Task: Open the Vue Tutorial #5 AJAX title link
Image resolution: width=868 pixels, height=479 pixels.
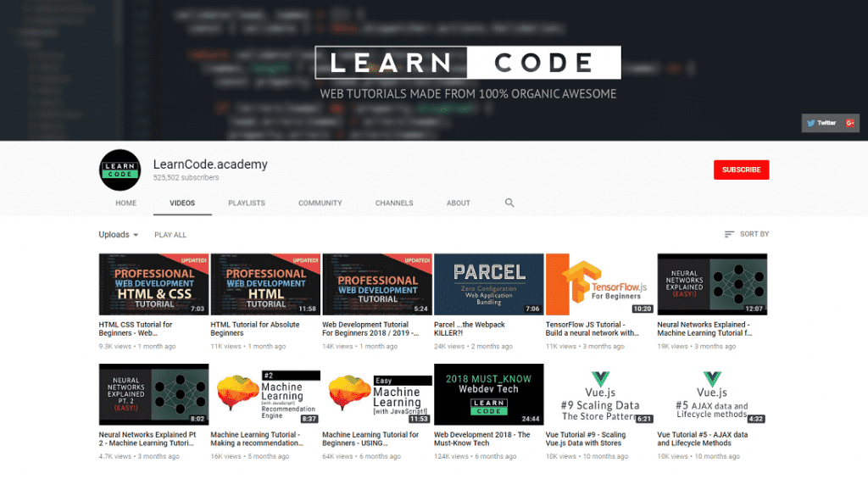Action: click(703, 439)
